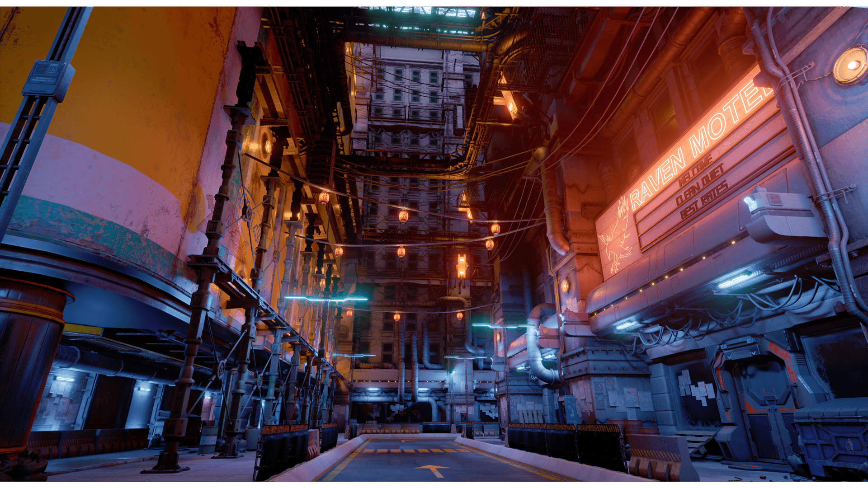Image resolution: width=868 pixels, height=488 pixels.
Task: Click the yellow arrow painted on the road
Action: click(433, 470)
